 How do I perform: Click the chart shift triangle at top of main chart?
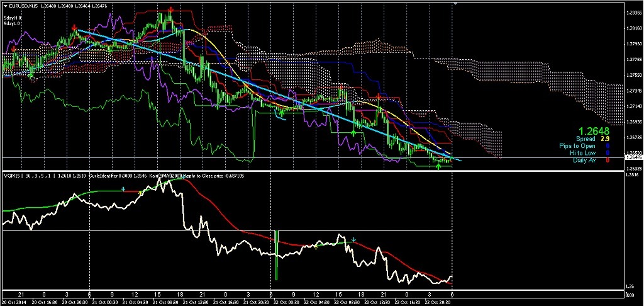tap(454, 3)
